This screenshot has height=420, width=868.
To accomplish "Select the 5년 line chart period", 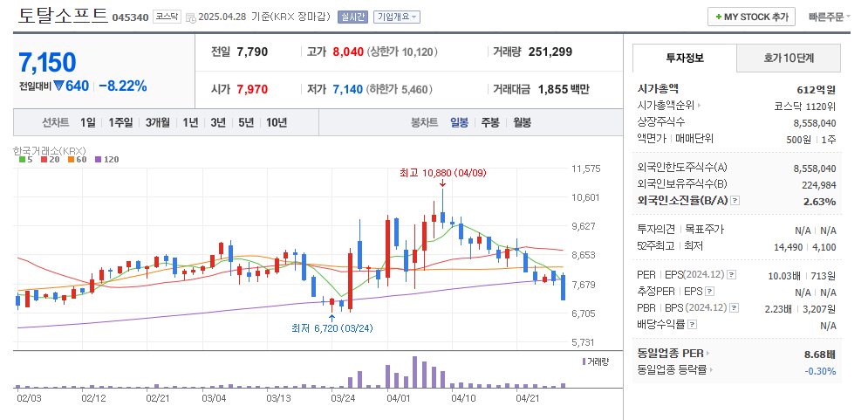I will click(246, 122).
